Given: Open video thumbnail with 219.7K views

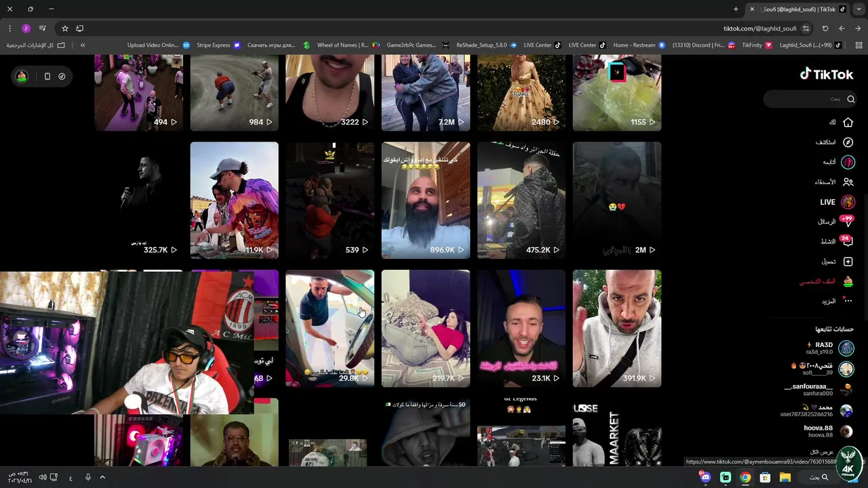Looking at the screenshot, I should point(425,328).
